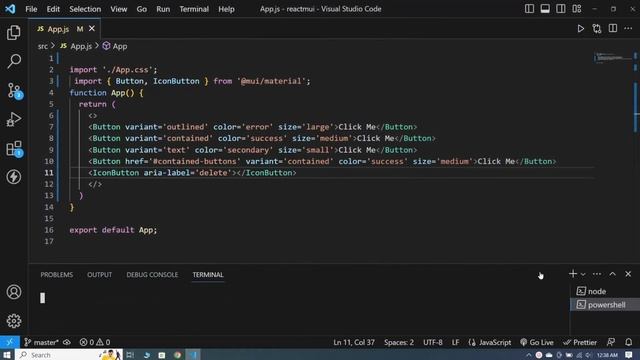This screenshot has width=640, height=360.
Task: Click the Prettier status item
Action: [580, 342]
